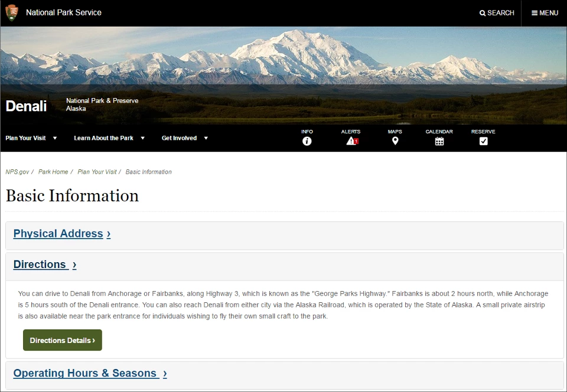Open MAPS with the location pin icon
Image resolution: width=567 pixels, height=392 pixels.
click(x=395, y=141)
